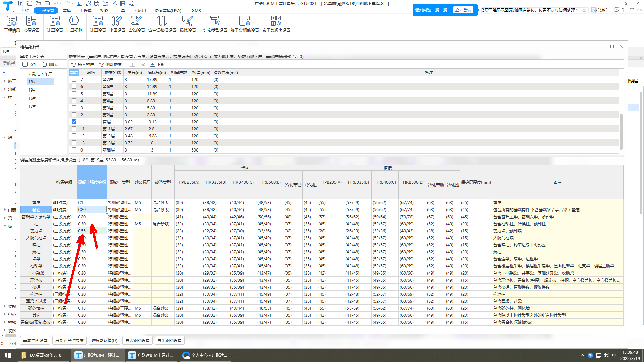Expand 梁 node in navigation tree
Screen dimensions: 644x362
point(5,218)
